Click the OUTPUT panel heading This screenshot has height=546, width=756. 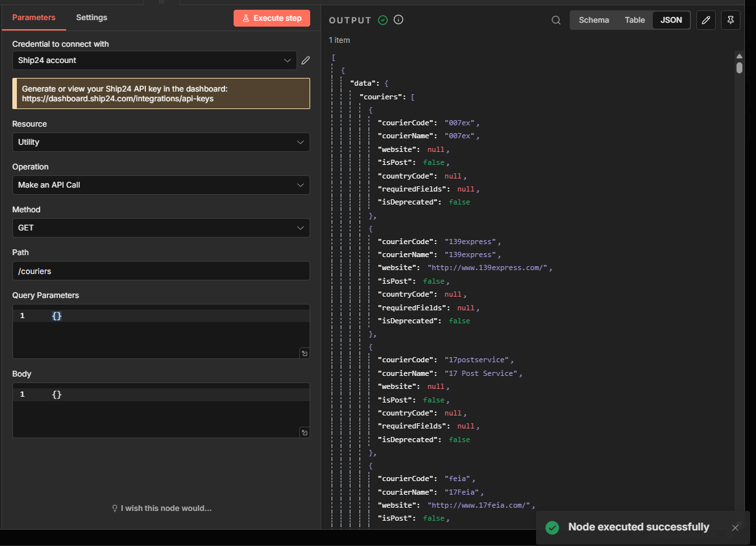(x=350, y=20)
